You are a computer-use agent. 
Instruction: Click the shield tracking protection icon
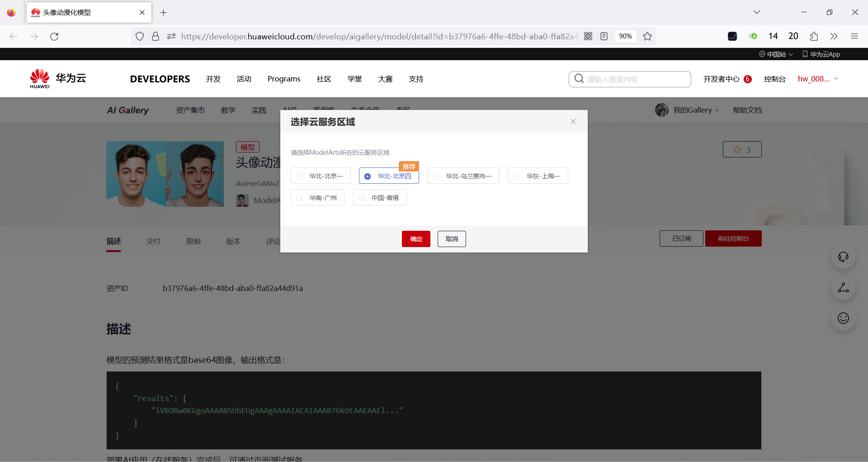[x=139, y=36]
